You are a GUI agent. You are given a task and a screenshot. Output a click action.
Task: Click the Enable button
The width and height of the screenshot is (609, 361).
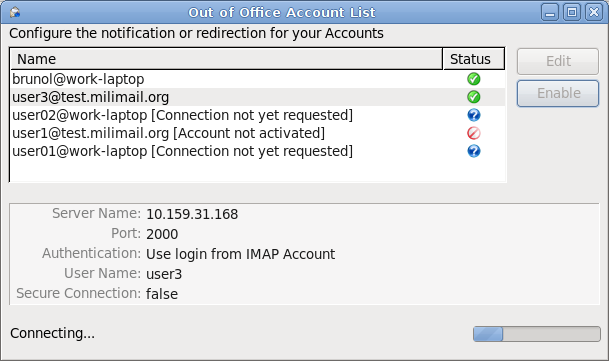[x=558, y=93]
